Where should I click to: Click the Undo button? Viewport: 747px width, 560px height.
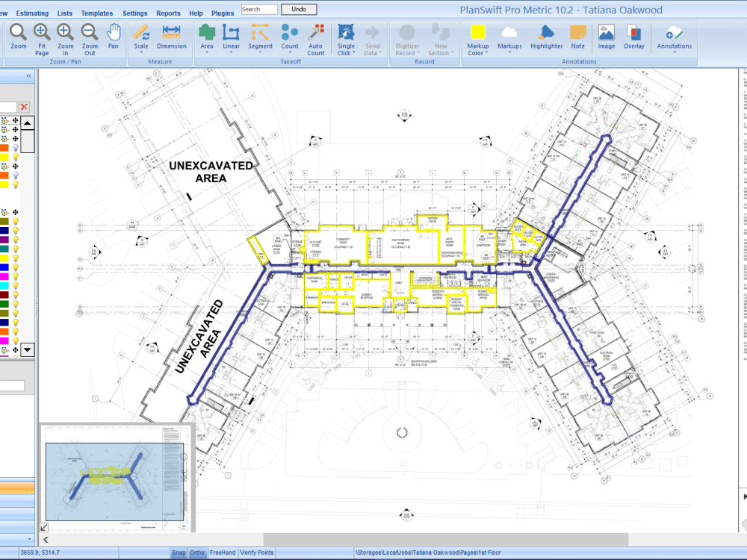pos(299,9)
